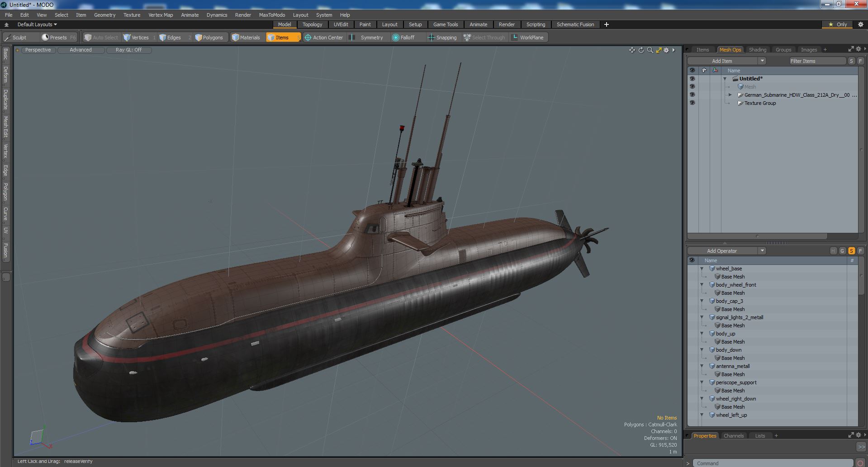Open the Presets browser
This screenshot has height=467, width=868.
59,38
